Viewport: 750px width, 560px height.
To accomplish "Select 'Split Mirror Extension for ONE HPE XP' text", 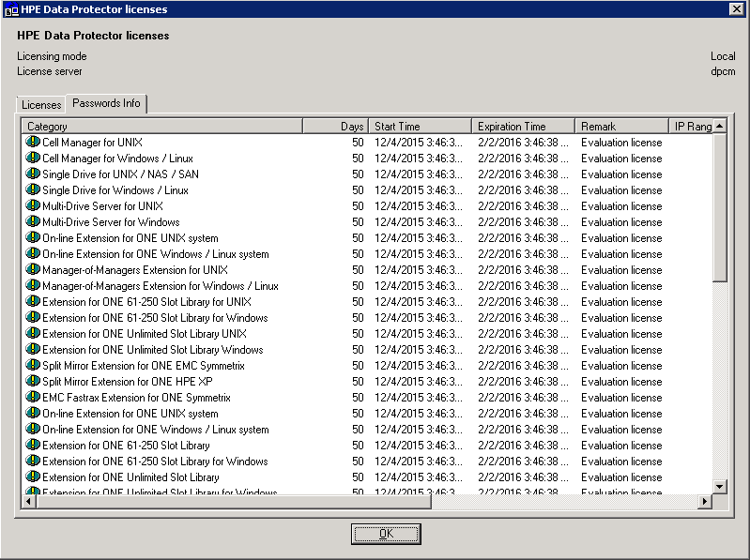I will [128, 381].
